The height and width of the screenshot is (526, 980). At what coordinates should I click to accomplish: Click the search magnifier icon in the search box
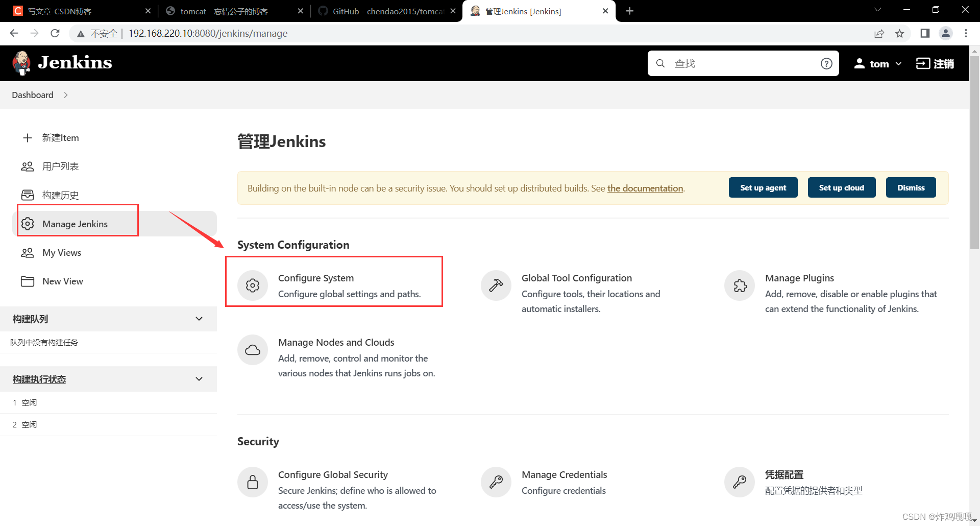[x=660, y=63]
